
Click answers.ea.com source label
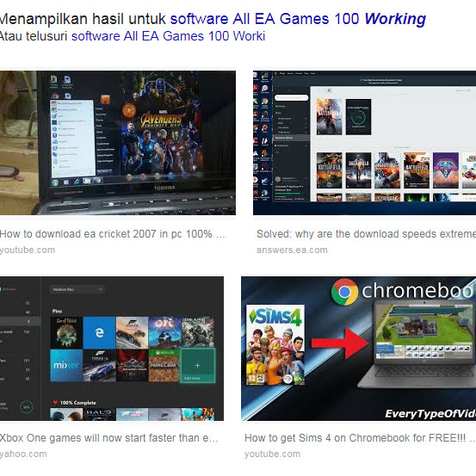[x=292, y=250]
